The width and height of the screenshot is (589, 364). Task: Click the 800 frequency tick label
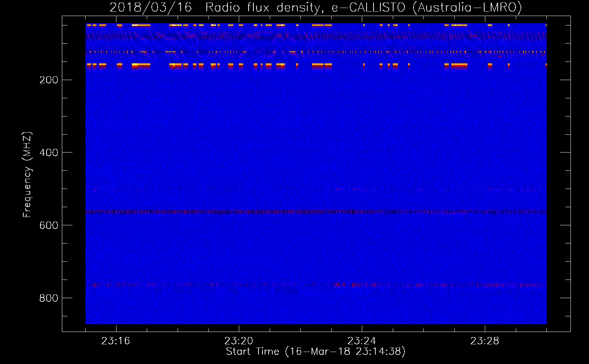[x=49, y=298]
